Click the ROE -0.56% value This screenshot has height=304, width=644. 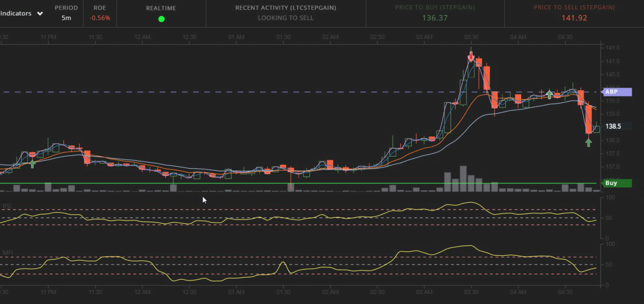(99, 18)
